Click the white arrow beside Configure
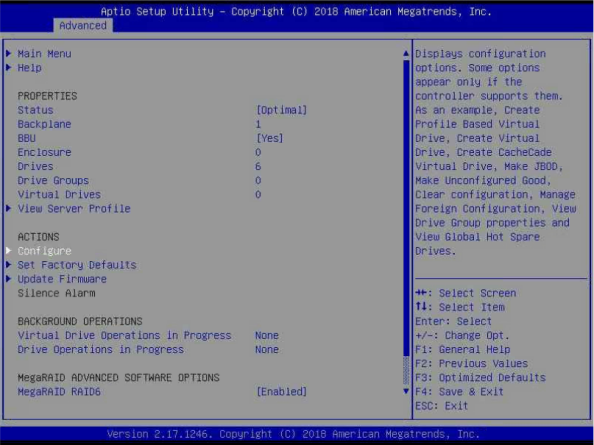 tap(8, 250)
